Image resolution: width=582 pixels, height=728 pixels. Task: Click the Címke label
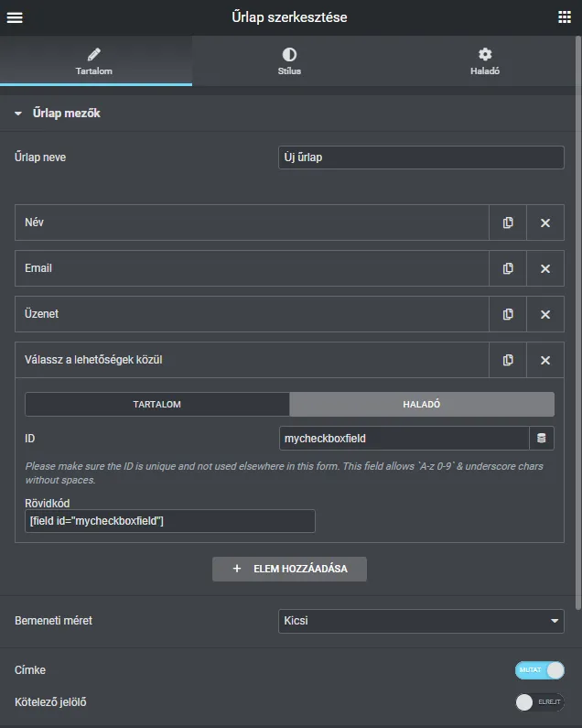pyautogui.click(x=30, y=670)
